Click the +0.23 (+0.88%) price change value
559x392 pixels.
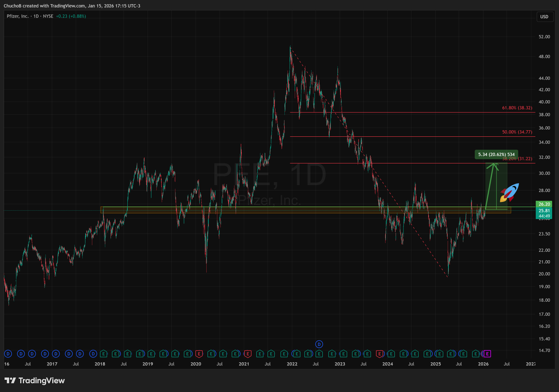pos(71,16)
